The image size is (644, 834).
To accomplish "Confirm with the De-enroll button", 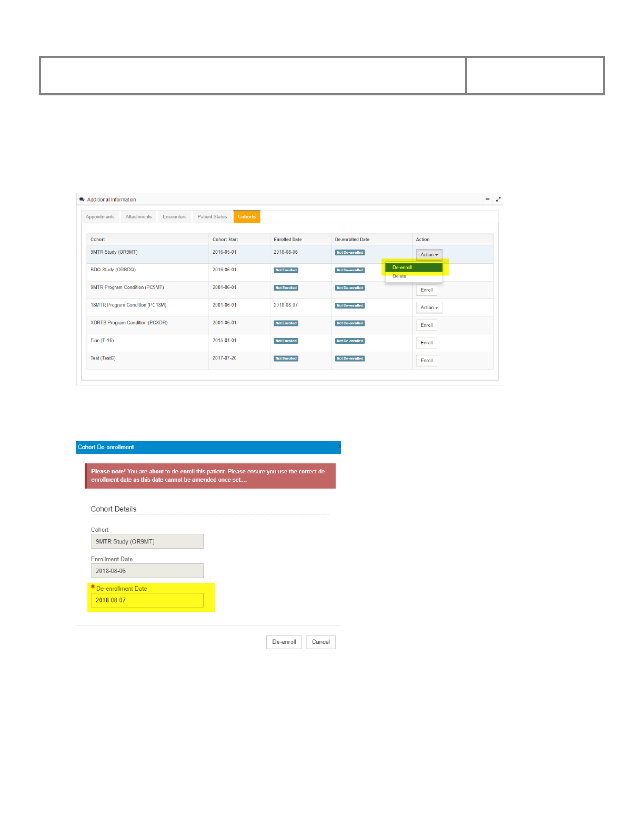I will 284,642.
